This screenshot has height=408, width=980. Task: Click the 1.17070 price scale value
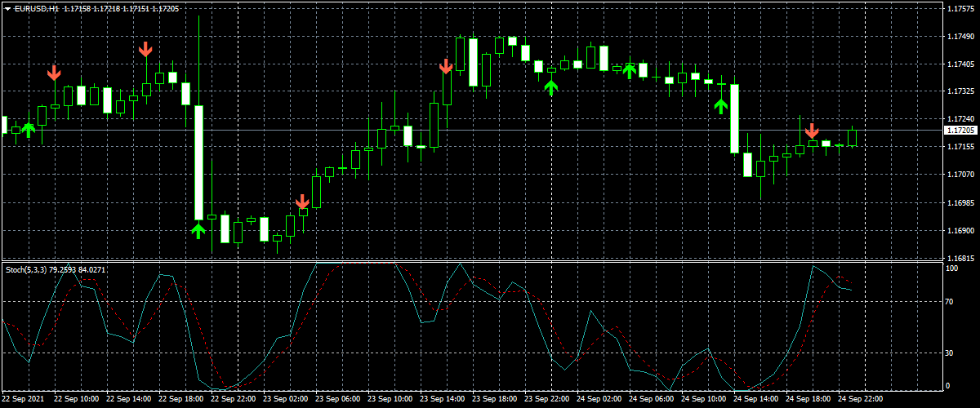point(961,175)
